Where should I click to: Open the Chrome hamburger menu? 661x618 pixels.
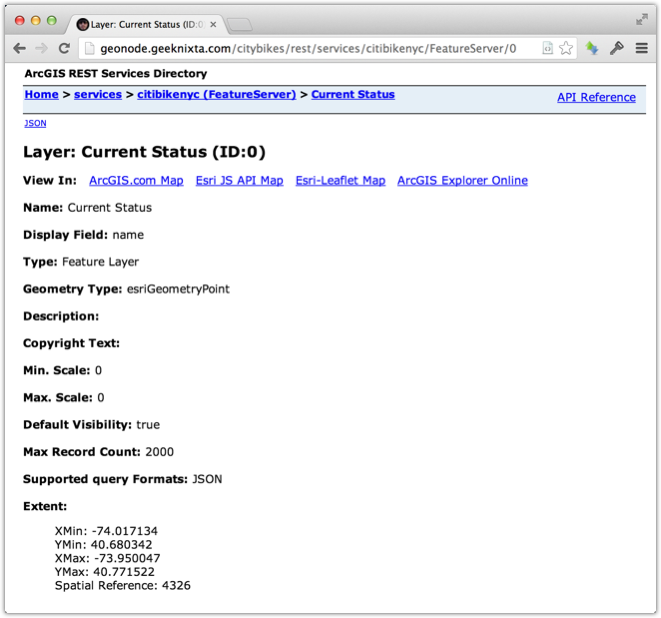(642, 48)
